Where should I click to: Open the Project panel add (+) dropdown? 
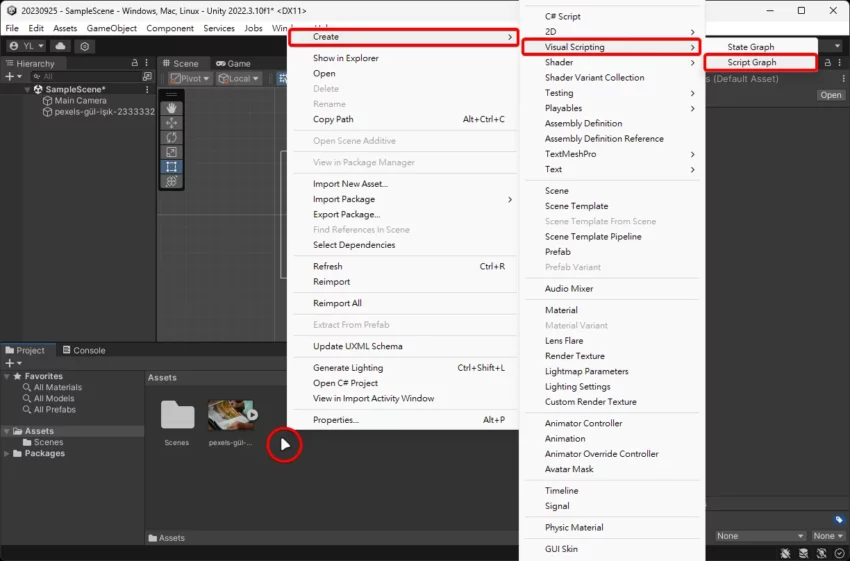pyautogui.click(x=13, y=363)
